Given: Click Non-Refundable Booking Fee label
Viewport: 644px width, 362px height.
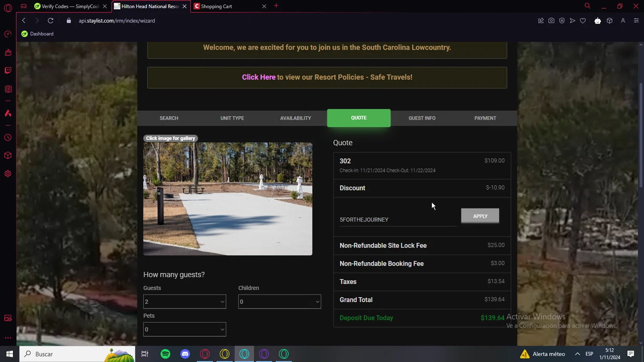Looking at the screenshot, I should pos(382,263).
